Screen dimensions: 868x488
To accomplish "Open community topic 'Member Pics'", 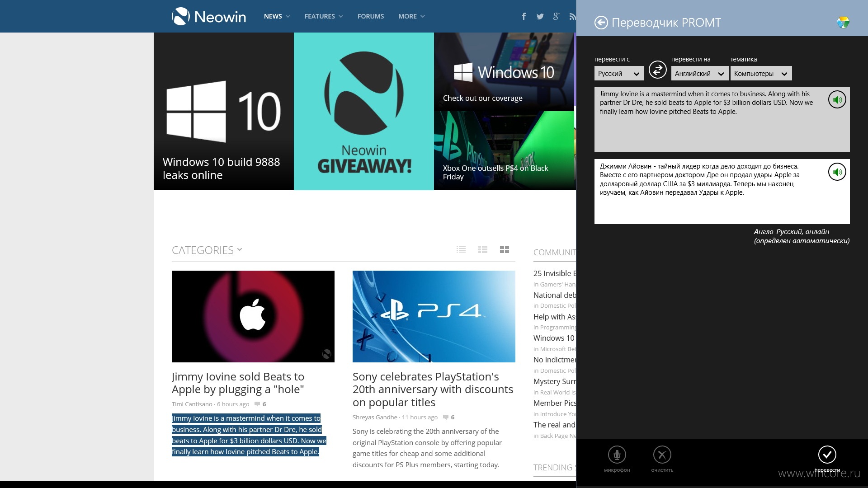I will [x=554, y=403].
